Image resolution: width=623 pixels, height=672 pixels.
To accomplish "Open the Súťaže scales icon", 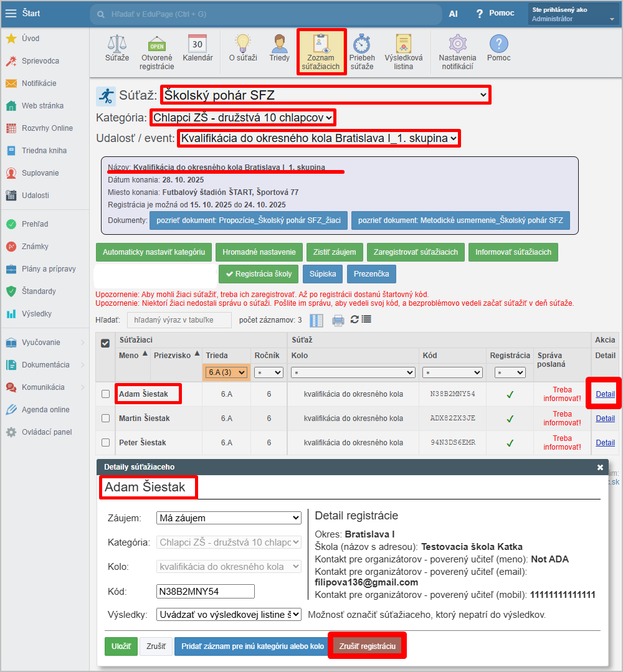I will tap(117, 45).
